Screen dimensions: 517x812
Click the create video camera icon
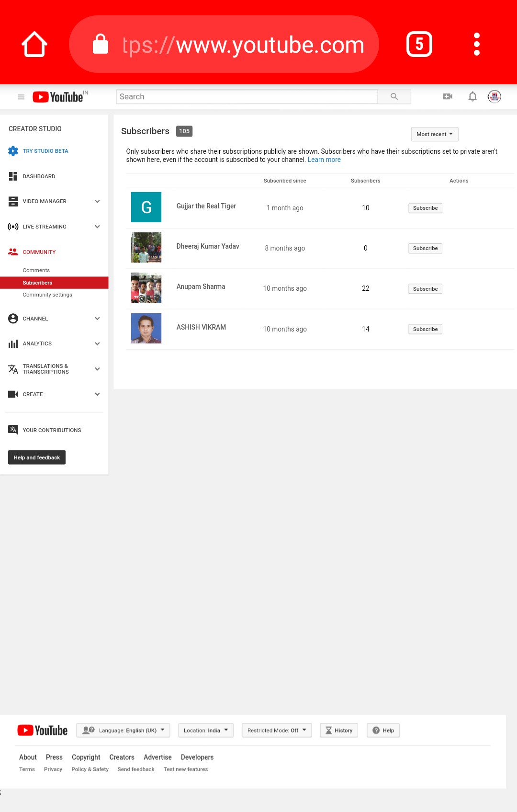point(448,97)
